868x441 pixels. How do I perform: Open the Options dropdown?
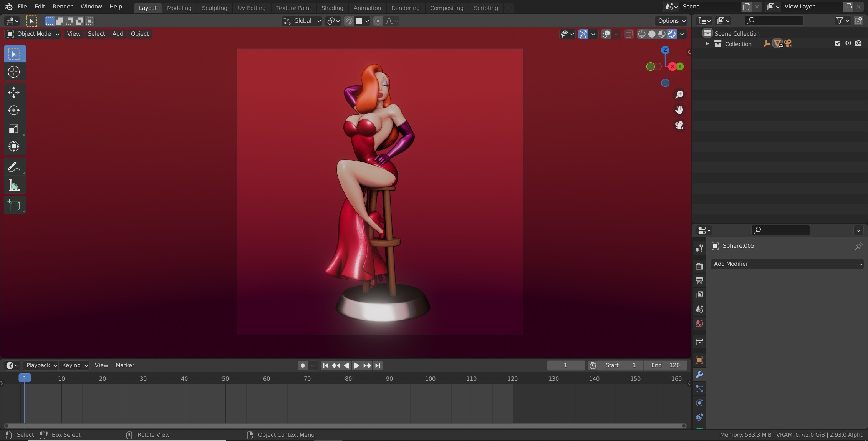[672, 21]
